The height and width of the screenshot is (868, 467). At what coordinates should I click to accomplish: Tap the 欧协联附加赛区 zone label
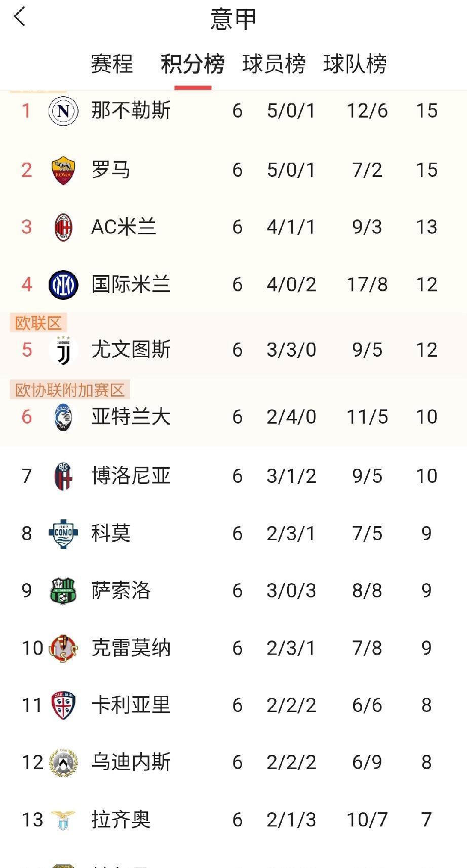point(70,390)
